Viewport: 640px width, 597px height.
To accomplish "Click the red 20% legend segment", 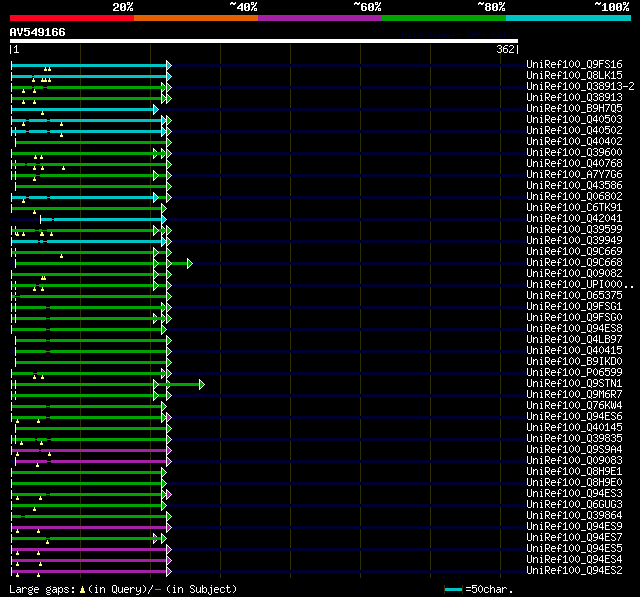I will [x=72, y=18].
